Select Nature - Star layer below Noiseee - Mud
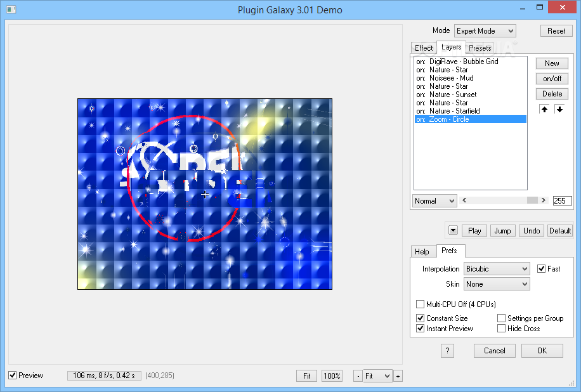Screen dimensions: 581x392 (x=470, y=86)
